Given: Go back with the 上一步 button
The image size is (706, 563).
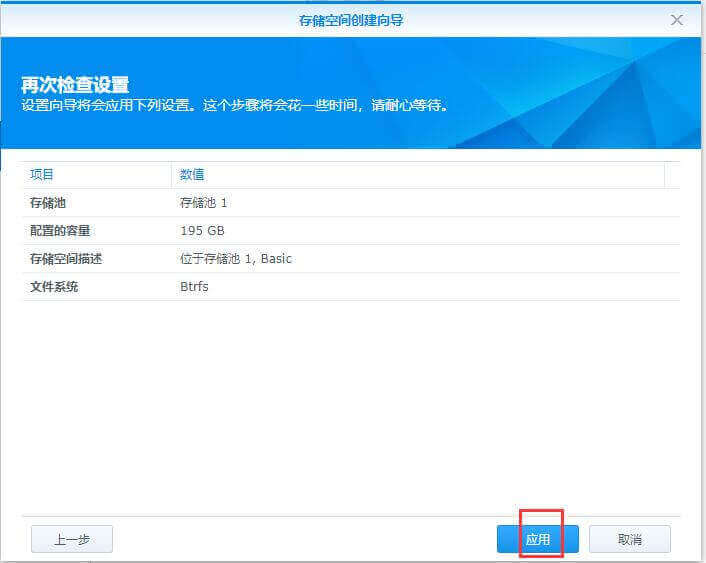Looking at the screenshot, I should click(72, 539).
